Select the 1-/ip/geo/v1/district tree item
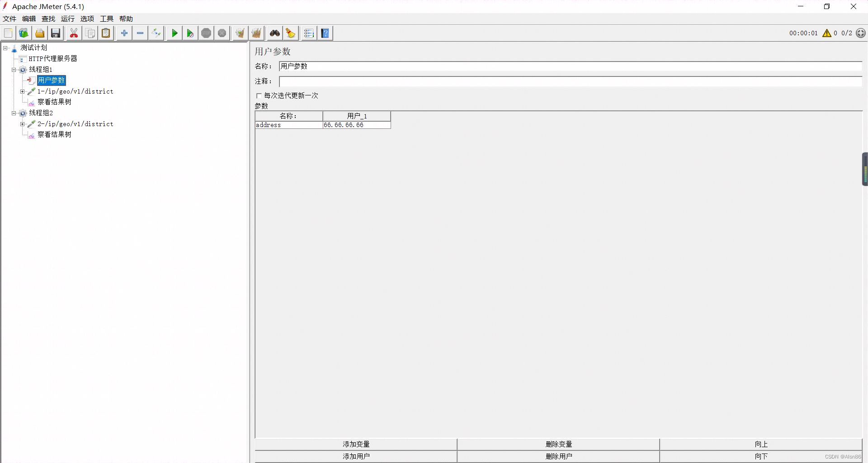 (x=75, y=91)
